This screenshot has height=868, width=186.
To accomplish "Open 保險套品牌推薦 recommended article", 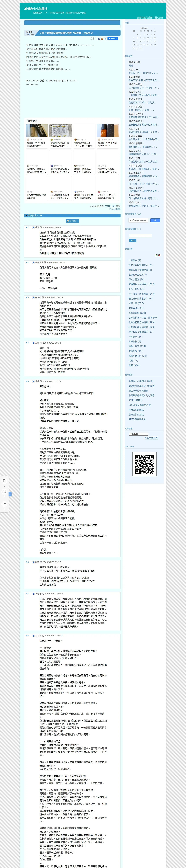I will (x=37, y=196).
